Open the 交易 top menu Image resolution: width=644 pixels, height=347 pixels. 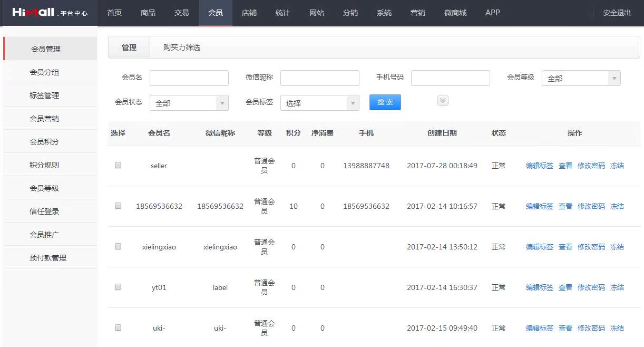point(182,13)
